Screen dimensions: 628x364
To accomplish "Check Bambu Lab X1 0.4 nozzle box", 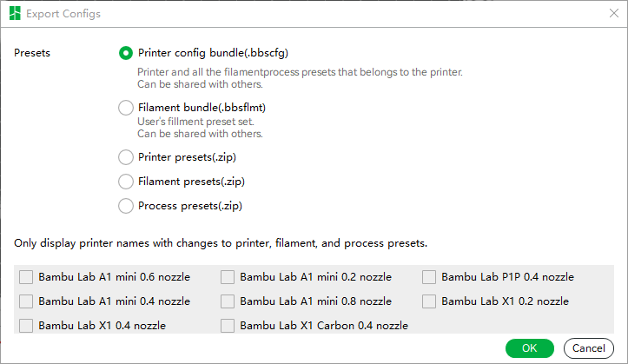I will [x=26, y=326].
